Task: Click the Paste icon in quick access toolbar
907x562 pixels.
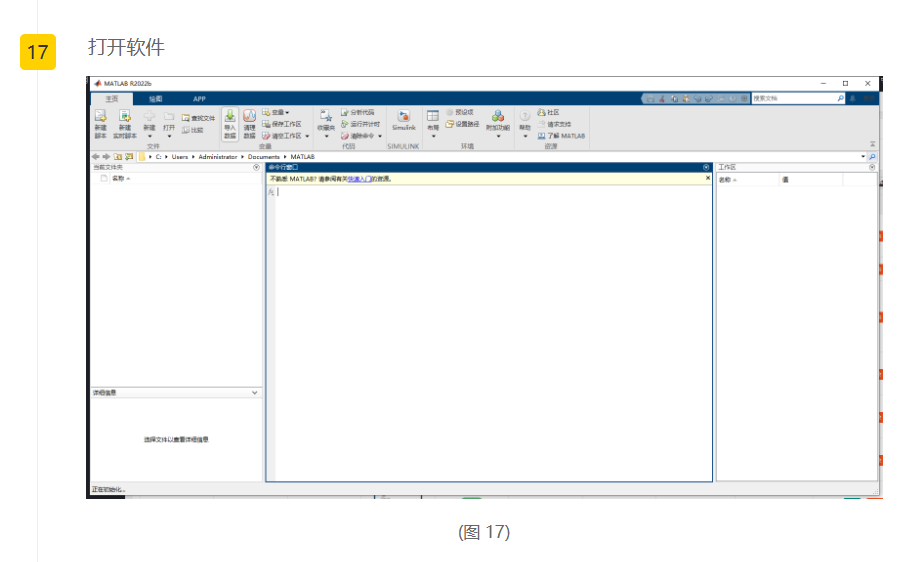Action: [x=685, y=99]
